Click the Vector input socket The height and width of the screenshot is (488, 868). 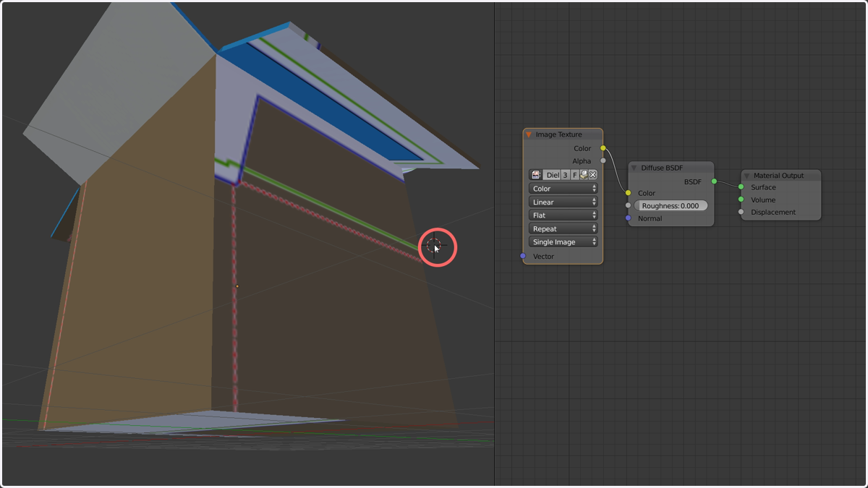[x=523, y=256]
